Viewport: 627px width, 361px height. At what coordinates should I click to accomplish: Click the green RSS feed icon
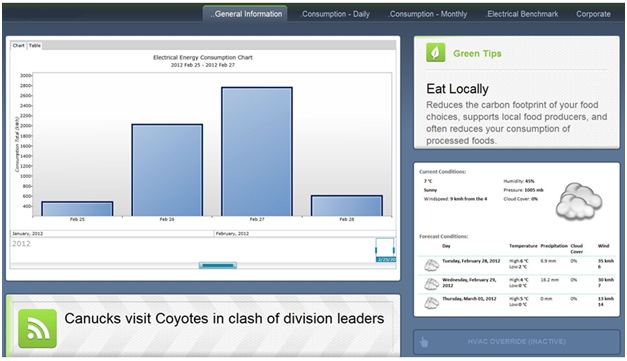(x=38, y=328)
